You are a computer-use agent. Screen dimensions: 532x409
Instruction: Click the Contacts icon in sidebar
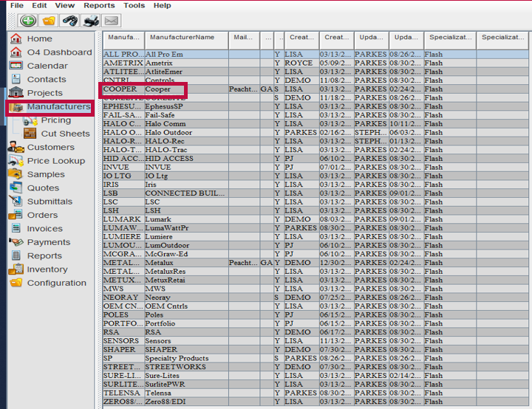pos(16,79)
